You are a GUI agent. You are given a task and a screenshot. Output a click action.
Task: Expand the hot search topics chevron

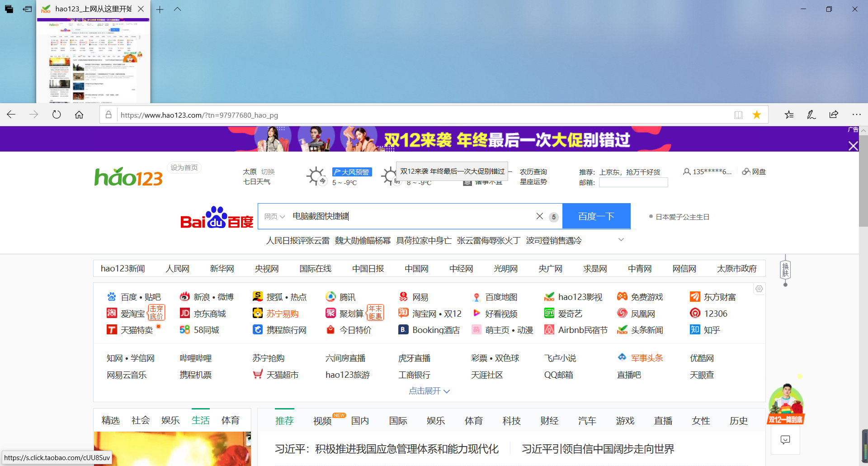(621, 240)
